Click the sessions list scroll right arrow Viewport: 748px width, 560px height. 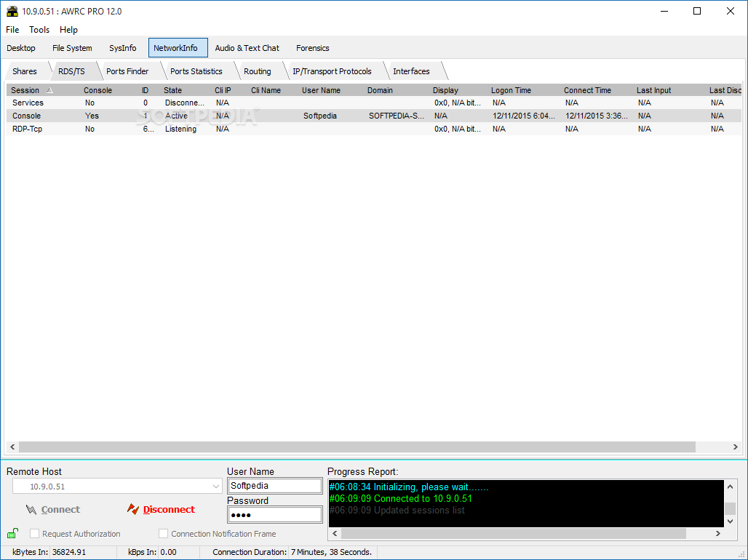(x=735, y=447)
